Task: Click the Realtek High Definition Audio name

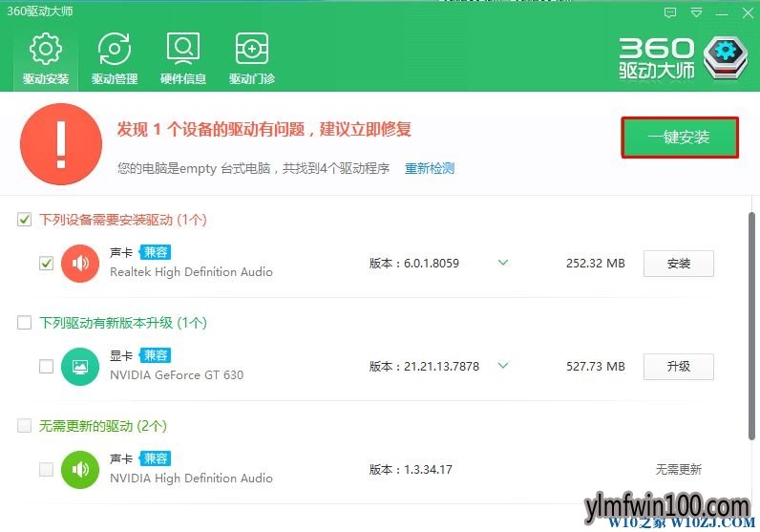Action: [x=191, y=272]
